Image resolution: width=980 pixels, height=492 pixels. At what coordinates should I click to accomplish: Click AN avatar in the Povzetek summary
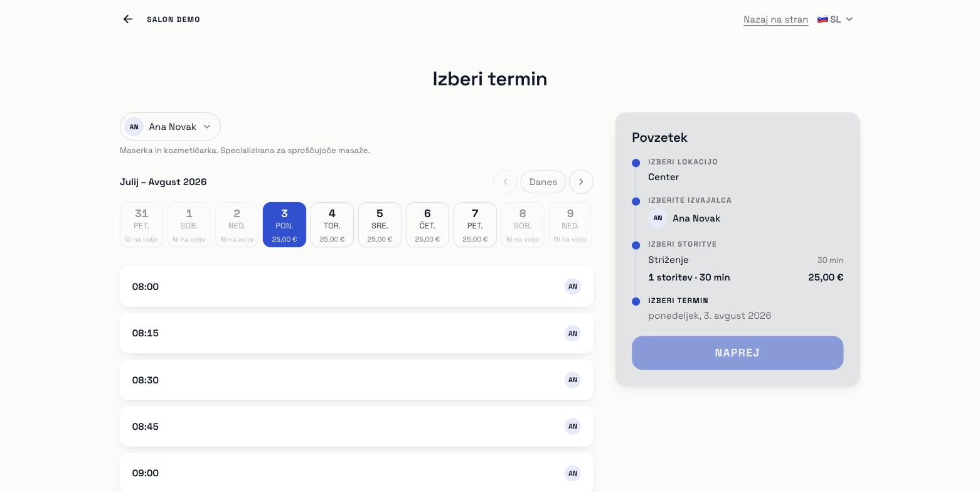tap(658, 218)
